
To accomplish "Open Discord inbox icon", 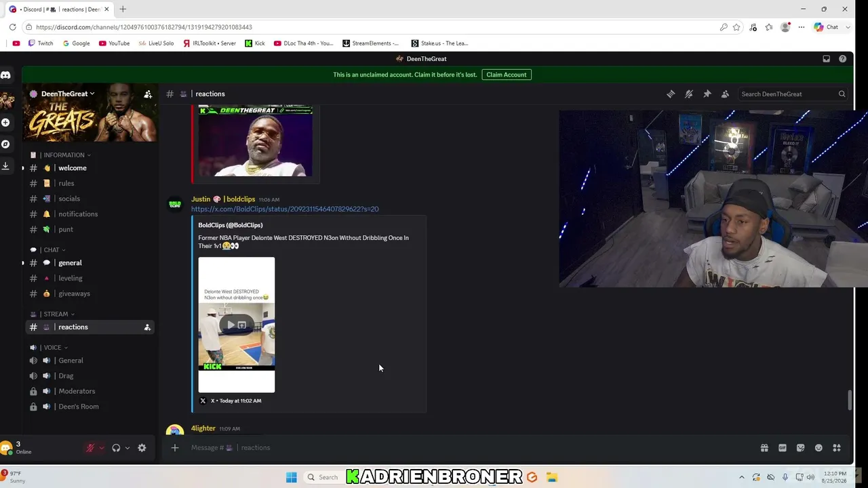I will 826,59.
